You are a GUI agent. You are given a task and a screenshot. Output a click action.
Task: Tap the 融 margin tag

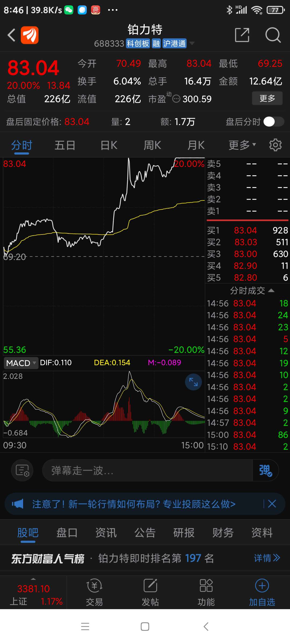[x=156, y=43]
